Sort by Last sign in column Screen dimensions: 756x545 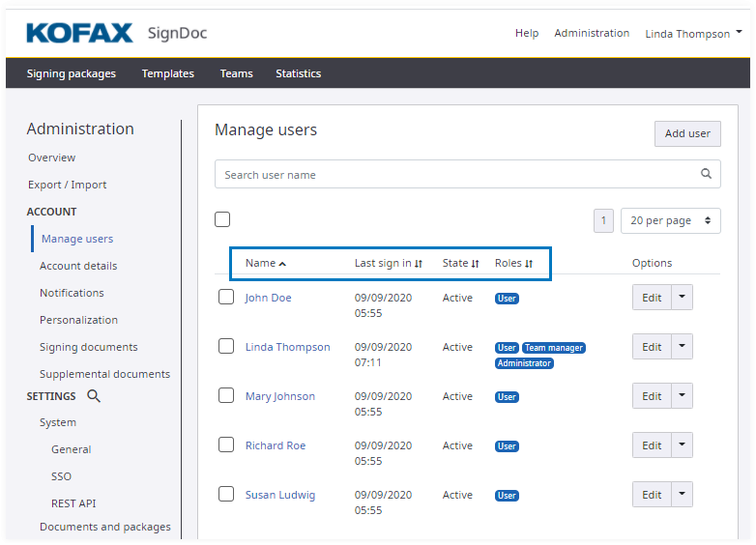pos(419,264)
